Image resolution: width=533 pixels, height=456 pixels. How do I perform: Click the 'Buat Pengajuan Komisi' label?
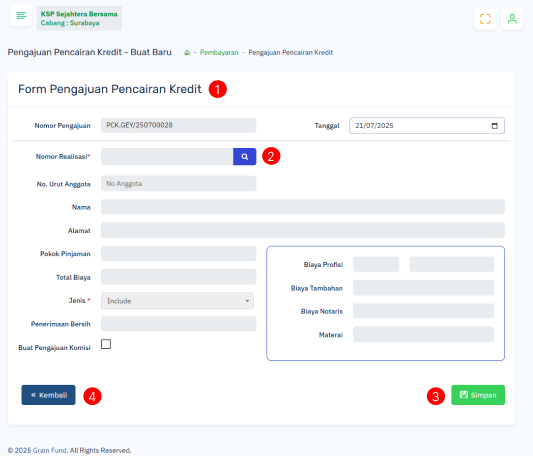pos(54,348)
